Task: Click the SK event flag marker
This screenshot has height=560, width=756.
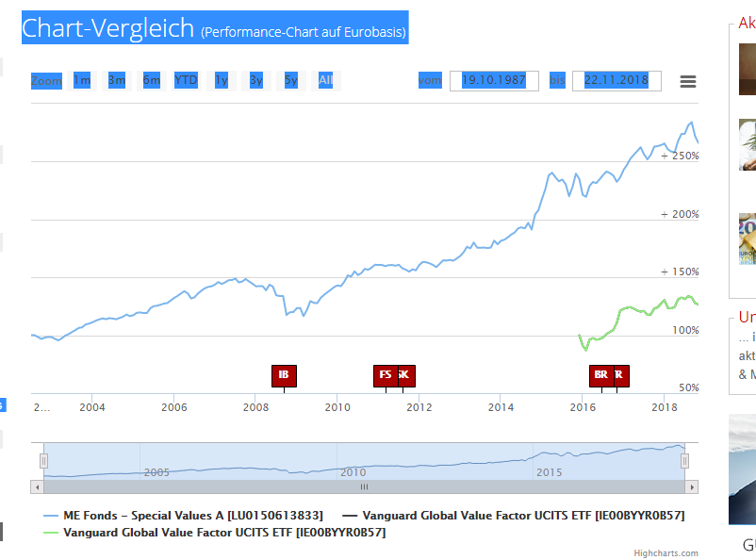Action: 406,376
